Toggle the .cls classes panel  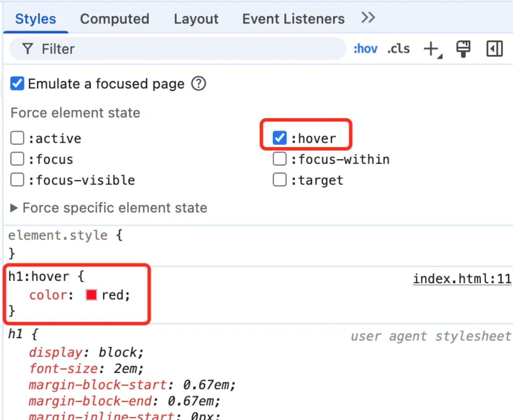(399, 49)
